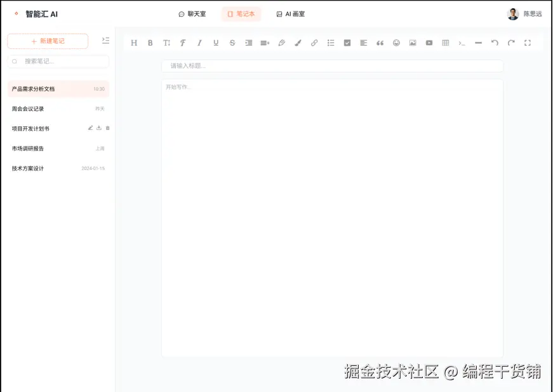Screen dimensions: 553x392
Task: Open the 陈思远 user profile
Action: coord(524,14)
